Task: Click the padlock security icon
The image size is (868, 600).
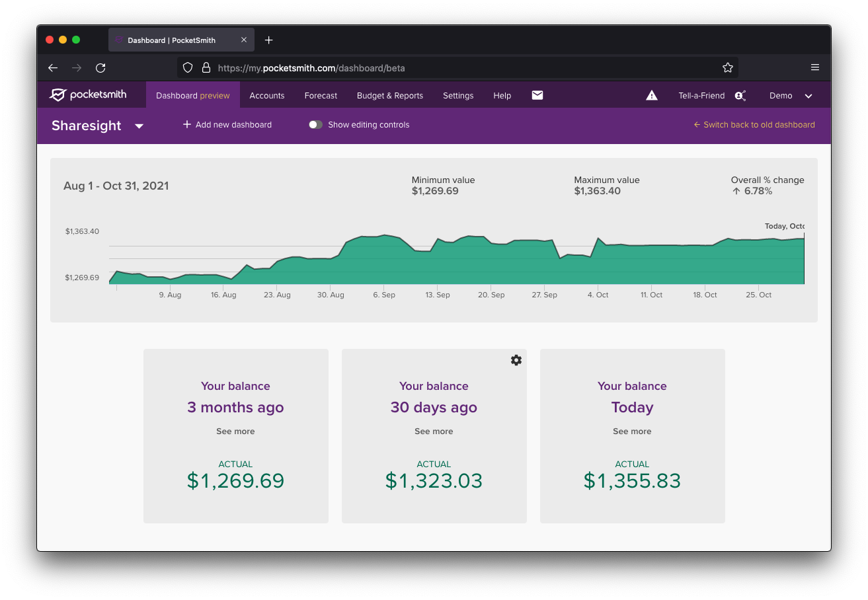Action: tap(206, 67)
